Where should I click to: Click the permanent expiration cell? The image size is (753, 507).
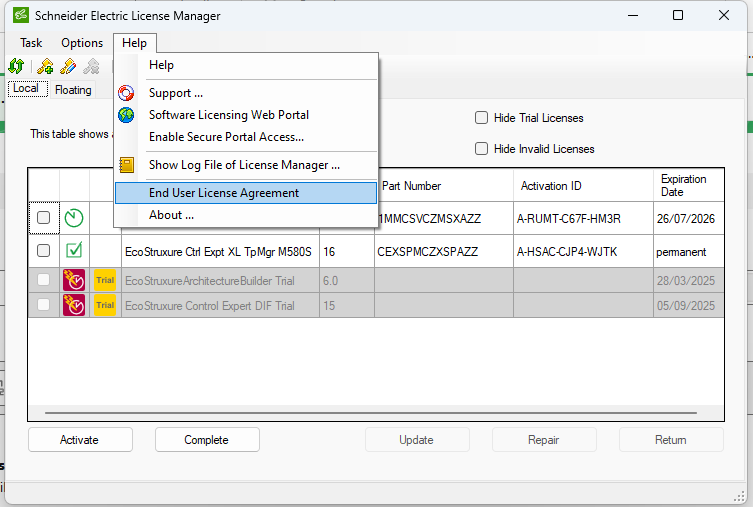pos(688,252)
